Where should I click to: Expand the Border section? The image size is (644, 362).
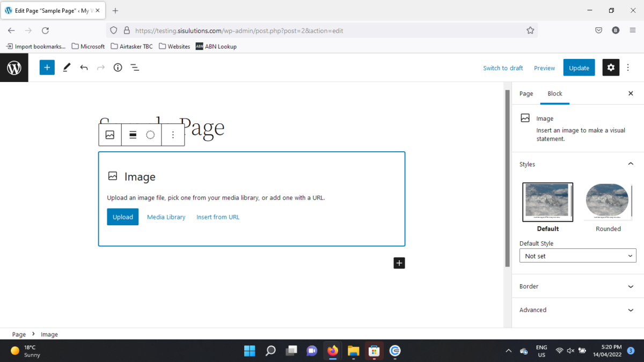pos(577,286)
